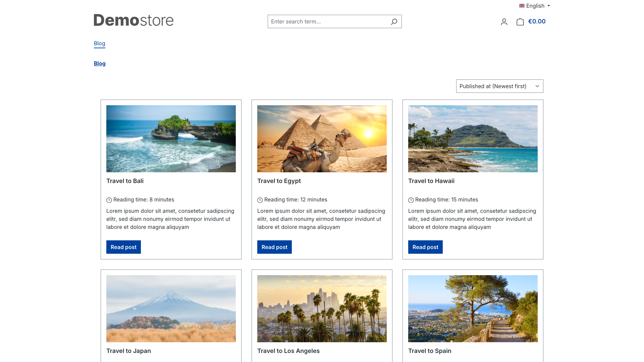Image resolution: width=644 pixels, height=362 pixels.
Task: Click the Los Angeles skyline thumbnail
Action: coord(322,309)
